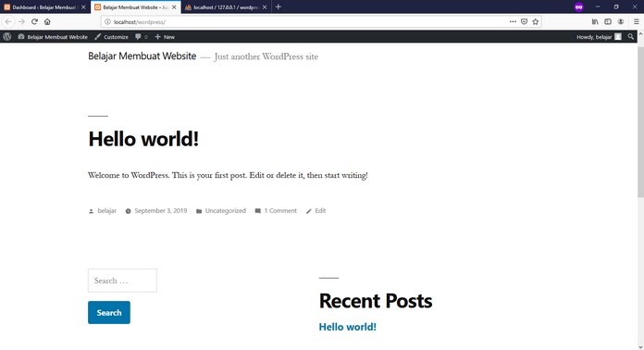Click the Recent Posts heading
The height and width of the screenshot is (350, 644).
(376, 301)
